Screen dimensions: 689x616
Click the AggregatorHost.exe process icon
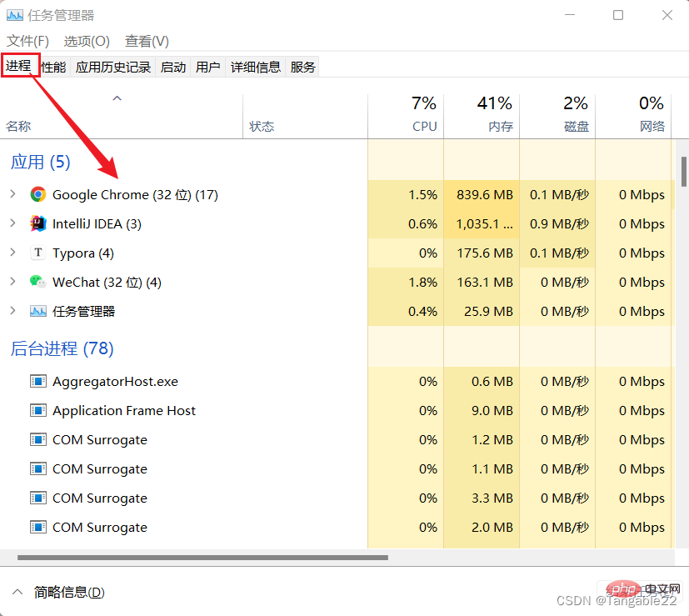click(x=38, y=381)
